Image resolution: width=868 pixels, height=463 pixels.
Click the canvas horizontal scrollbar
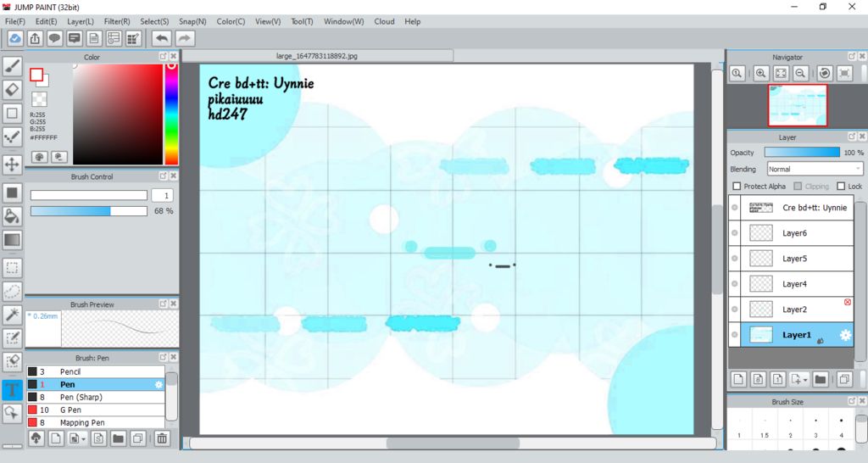pyautogui.click(x=453, y=443)
